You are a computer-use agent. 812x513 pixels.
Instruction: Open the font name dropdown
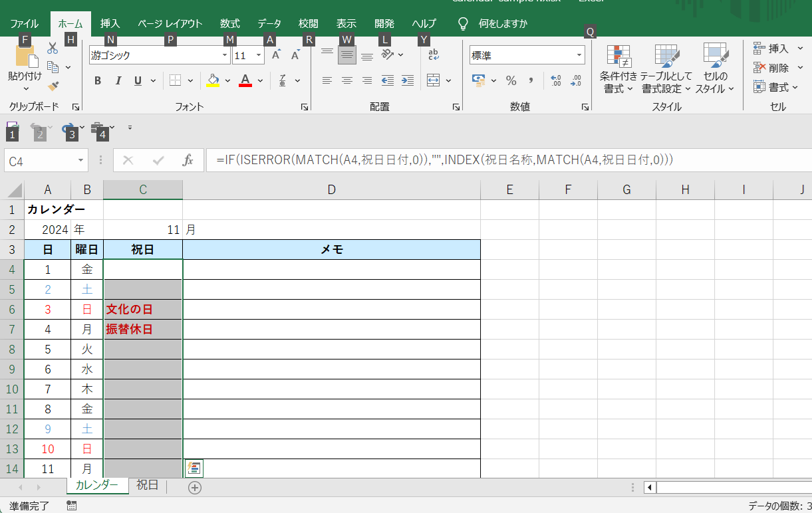[x=225, y=56]
